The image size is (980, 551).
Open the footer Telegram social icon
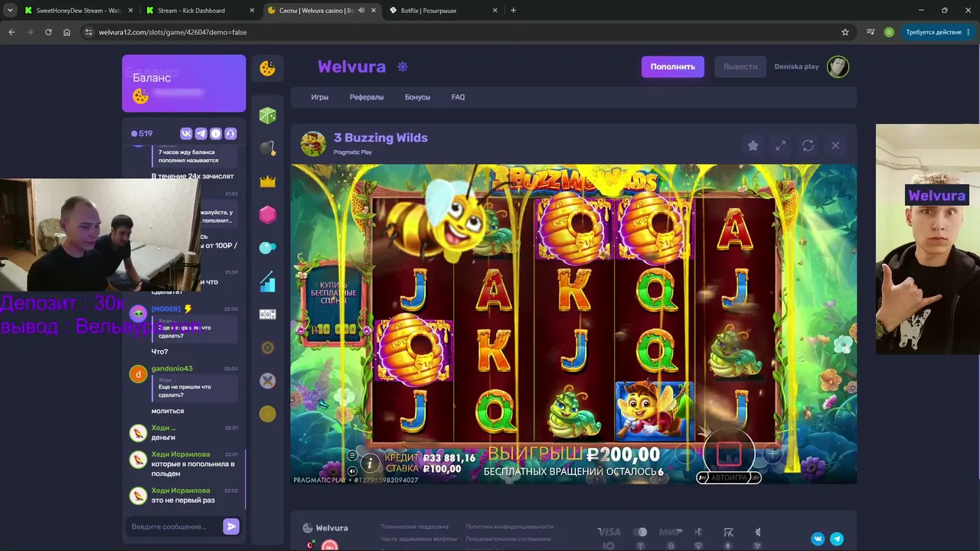tap(837, 539)
